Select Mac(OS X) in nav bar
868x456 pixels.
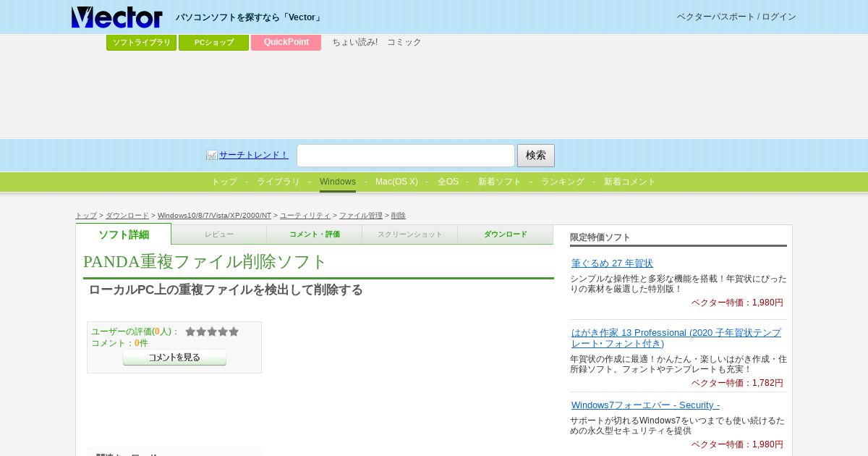tap(396, 182)
